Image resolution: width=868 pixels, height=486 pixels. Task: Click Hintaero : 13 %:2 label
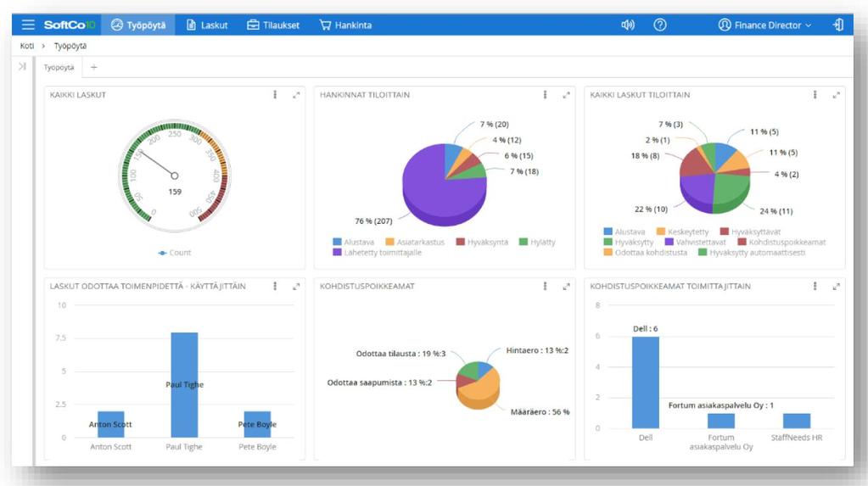click(537, 350)
